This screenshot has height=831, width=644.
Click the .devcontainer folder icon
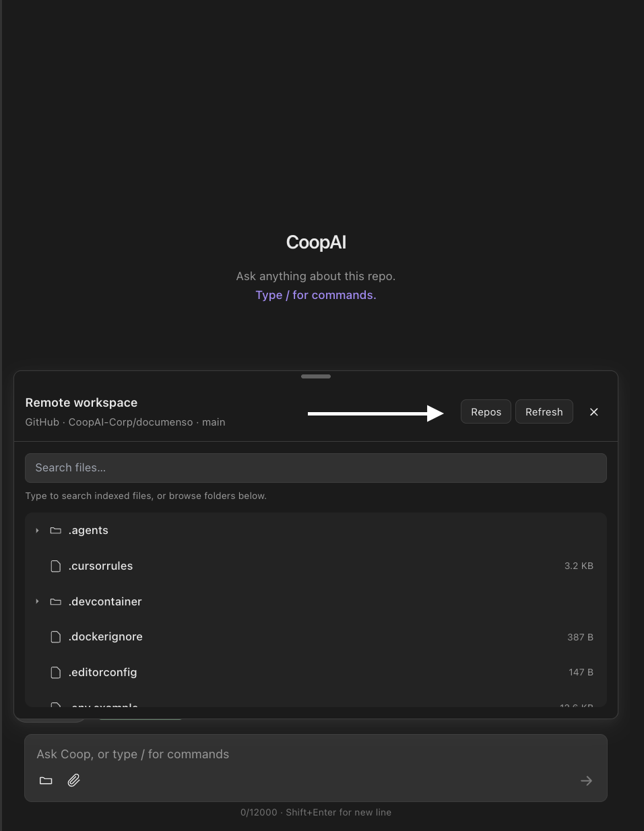(56, 601)
